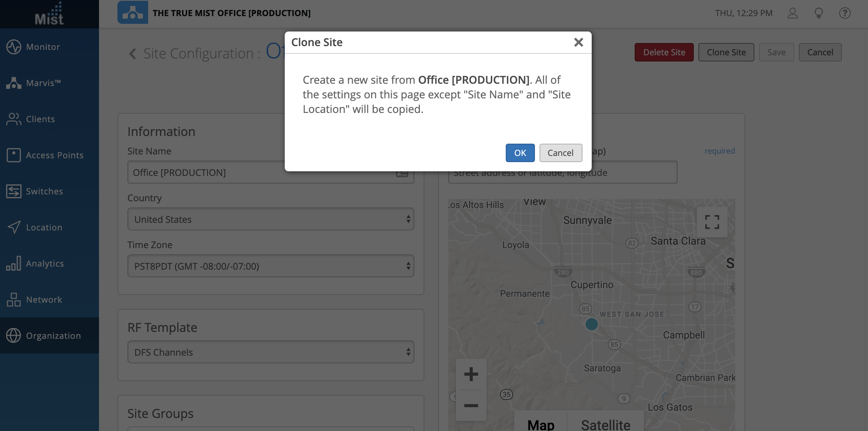The width and height of the screenshot is (868, 431).
Task: Open the user account icon in header
Action: pos(792,13)
